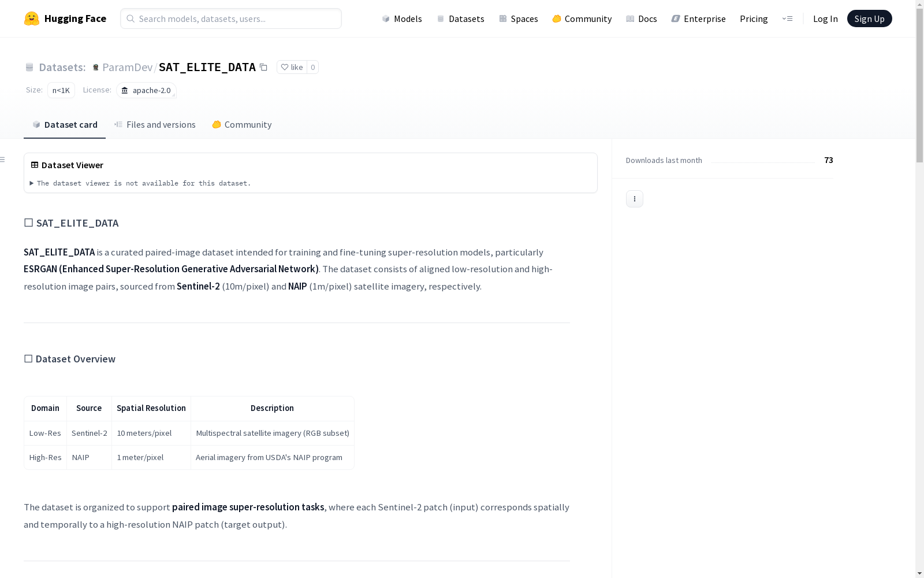The width and height of the screenshot is (924, 578).
Task: Click the Description column header
Action: [272, 408]
